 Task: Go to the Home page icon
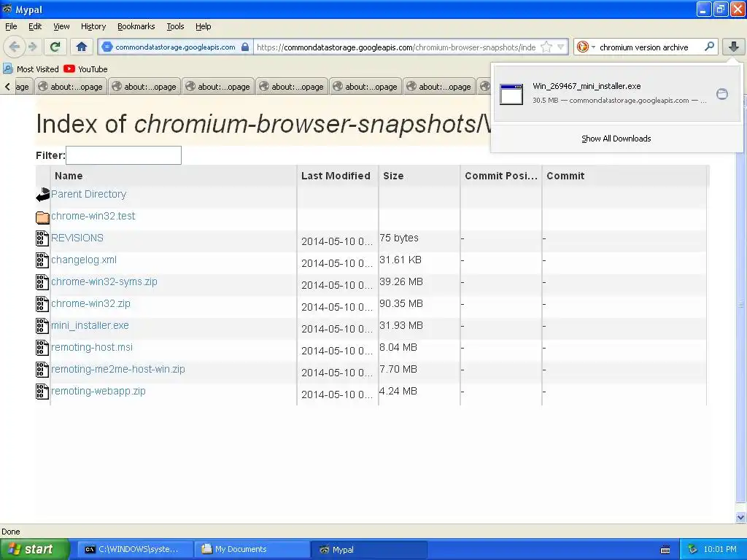click(x=82, y=47)
